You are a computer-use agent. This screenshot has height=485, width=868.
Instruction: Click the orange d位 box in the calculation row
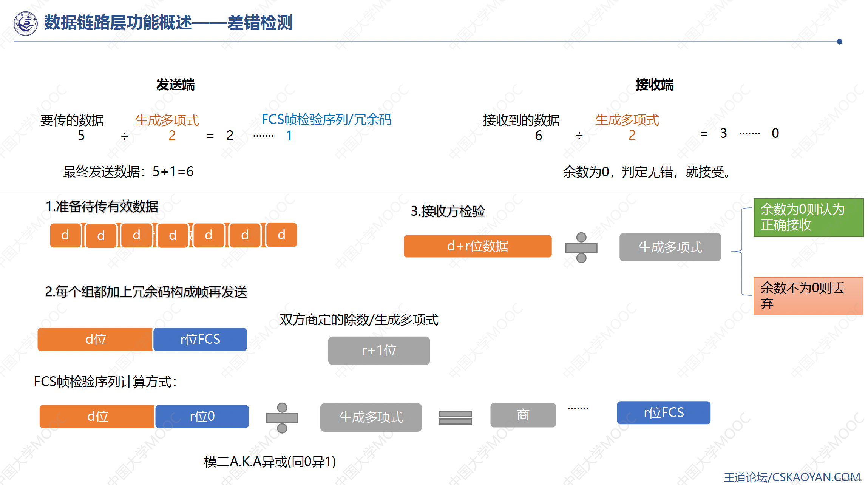(97, 417)
